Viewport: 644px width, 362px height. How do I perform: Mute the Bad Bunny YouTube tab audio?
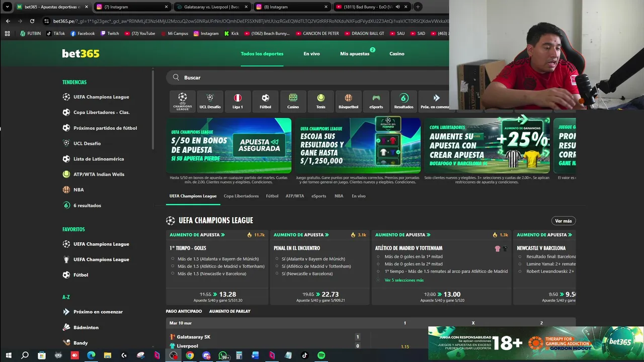coord(398,7)
